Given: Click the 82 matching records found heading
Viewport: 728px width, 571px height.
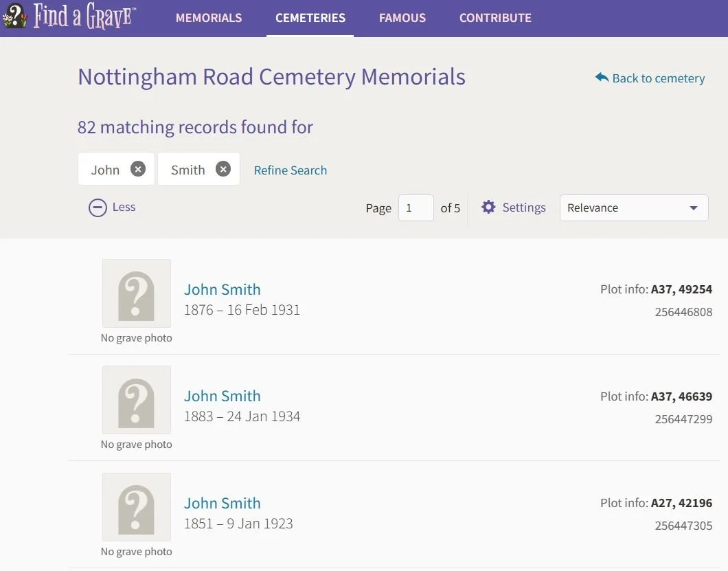Looking at the screenshot, I should pyautogui.click(x=195, y=127).
